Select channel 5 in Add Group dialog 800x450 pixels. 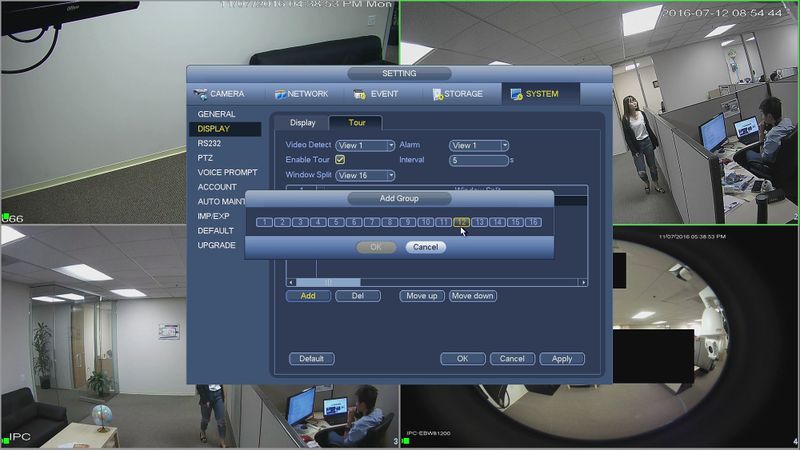(x=336, y=222)
